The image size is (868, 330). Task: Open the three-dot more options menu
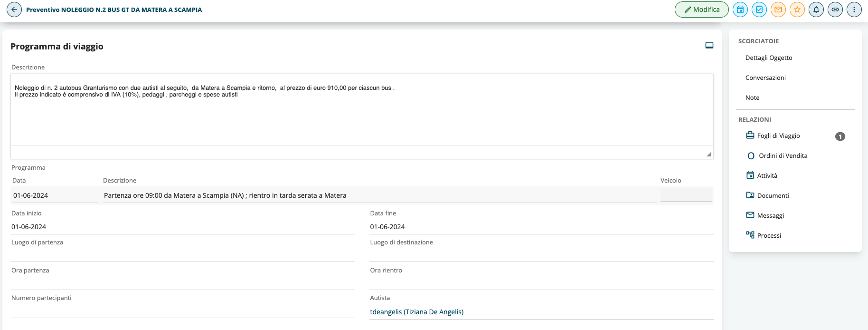[854, 10]
